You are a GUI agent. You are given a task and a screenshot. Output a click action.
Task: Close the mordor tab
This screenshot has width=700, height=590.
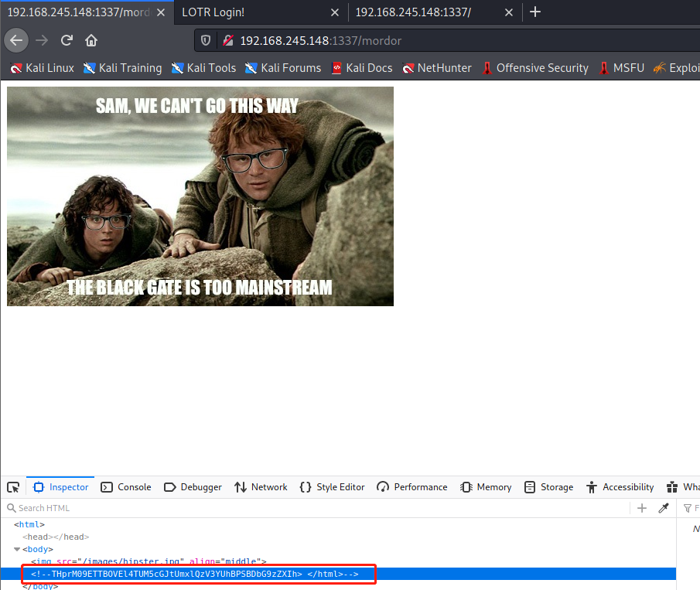(x=161, y=12)
